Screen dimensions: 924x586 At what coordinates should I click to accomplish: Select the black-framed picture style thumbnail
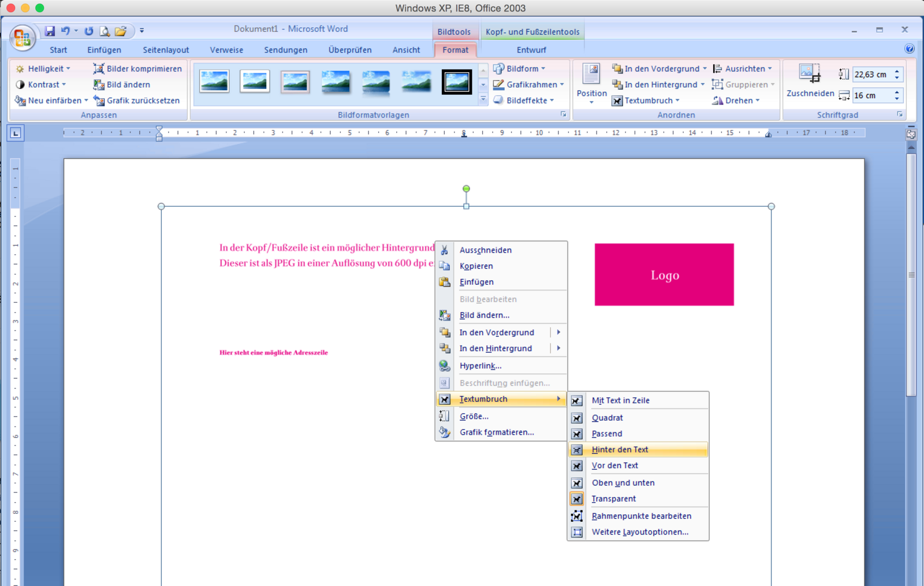click(x=456, y=82)
